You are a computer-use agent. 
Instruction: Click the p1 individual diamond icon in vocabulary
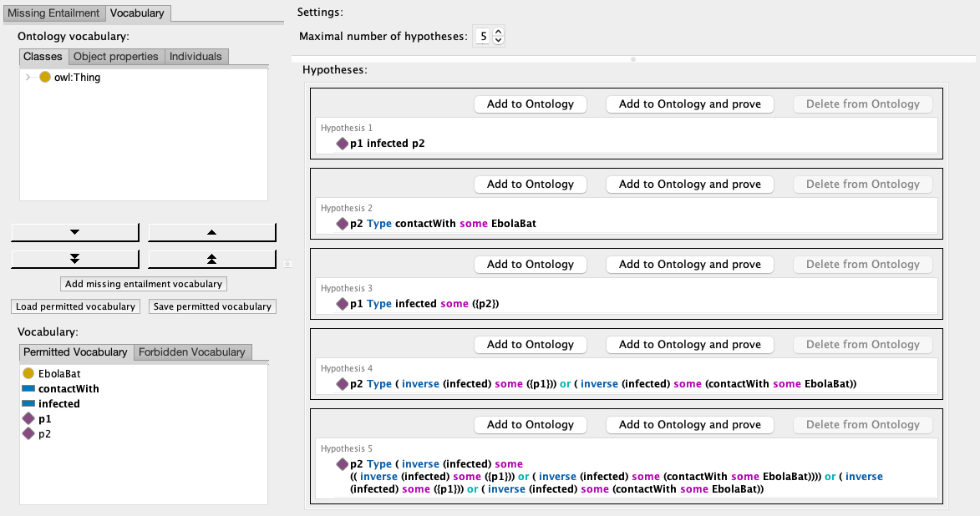(x=28, y=419)
